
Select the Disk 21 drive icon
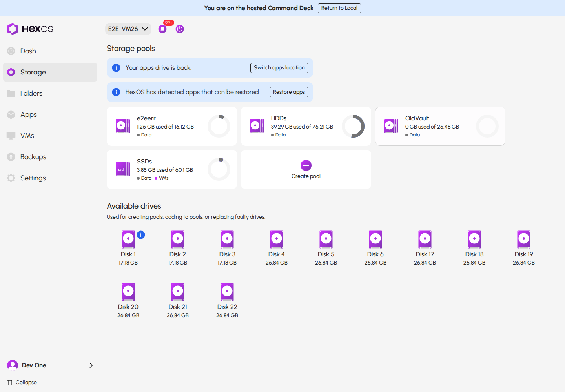[x=178, y=292]
